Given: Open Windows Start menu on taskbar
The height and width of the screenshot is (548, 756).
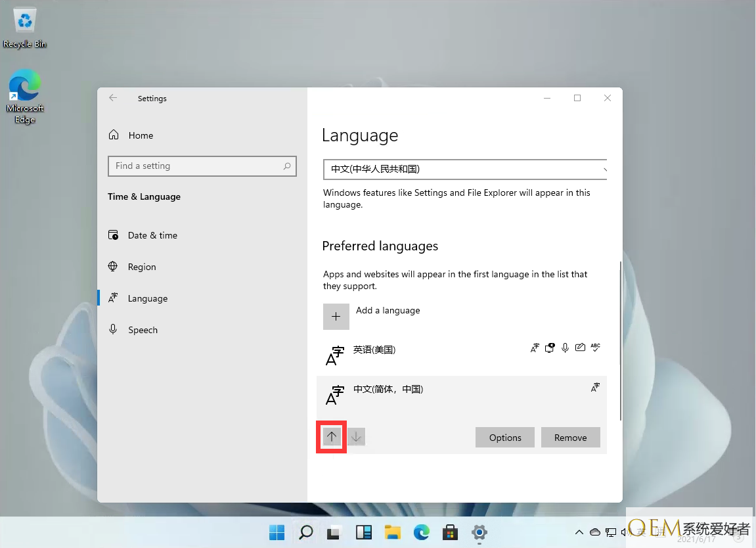Looking at the screenshot, I should tap(277, 532).
